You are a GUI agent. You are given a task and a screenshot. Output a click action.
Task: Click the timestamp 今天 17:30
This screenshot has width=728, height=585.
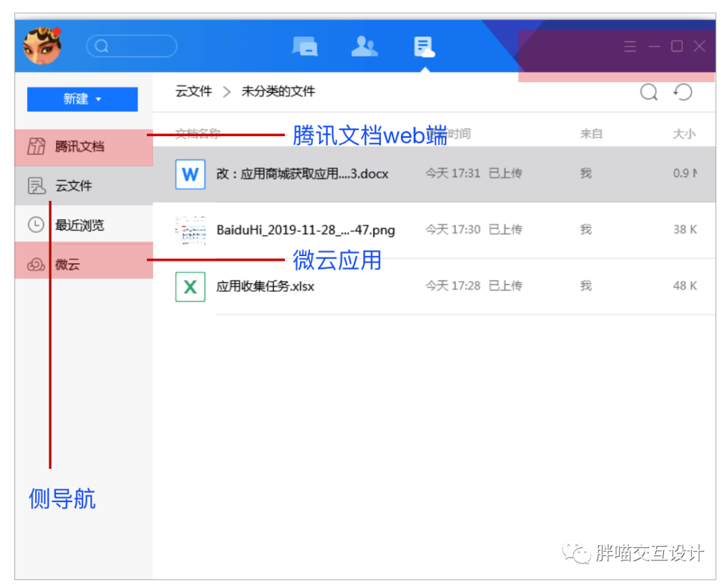coord(453,230)
